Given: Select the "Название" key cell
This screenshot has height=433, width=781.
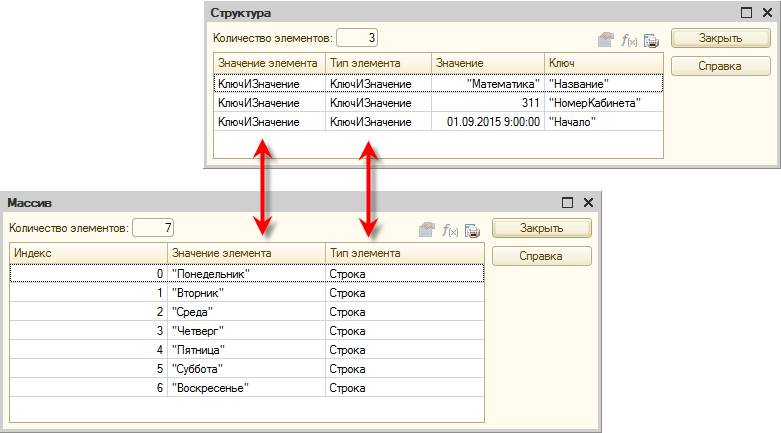Looking at the screenshot, I should coord(604,84).
